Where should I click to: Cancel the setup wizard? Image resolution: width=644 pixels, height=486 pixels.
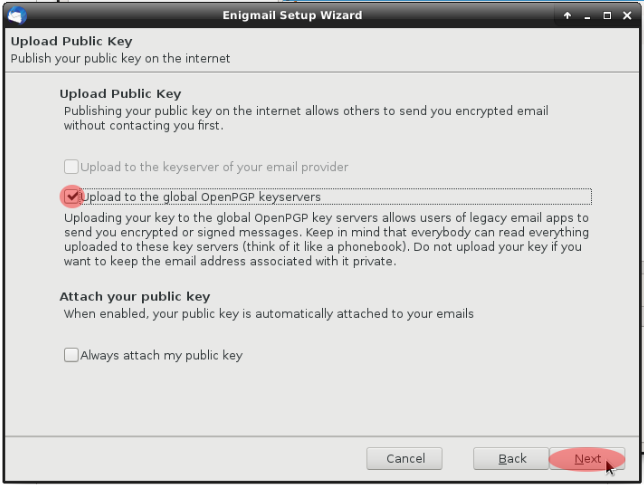pos(405,459)
